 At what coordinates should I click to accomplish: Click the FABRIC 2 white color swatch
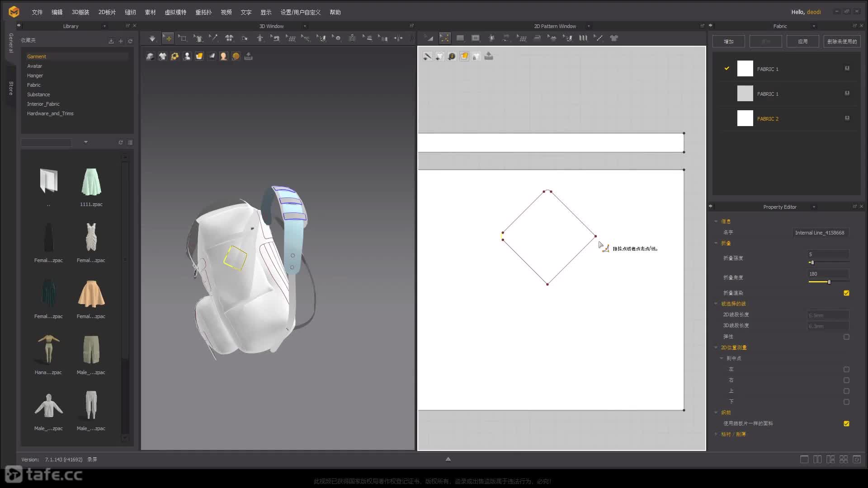tap(745, 118)
